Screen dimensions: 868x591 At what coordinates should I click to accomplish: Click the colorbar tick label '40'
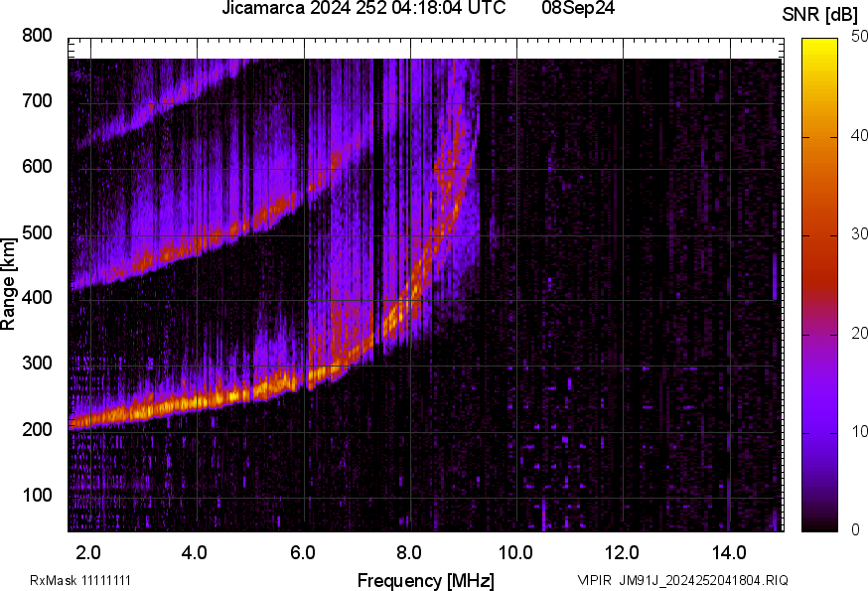click(859, 135)
